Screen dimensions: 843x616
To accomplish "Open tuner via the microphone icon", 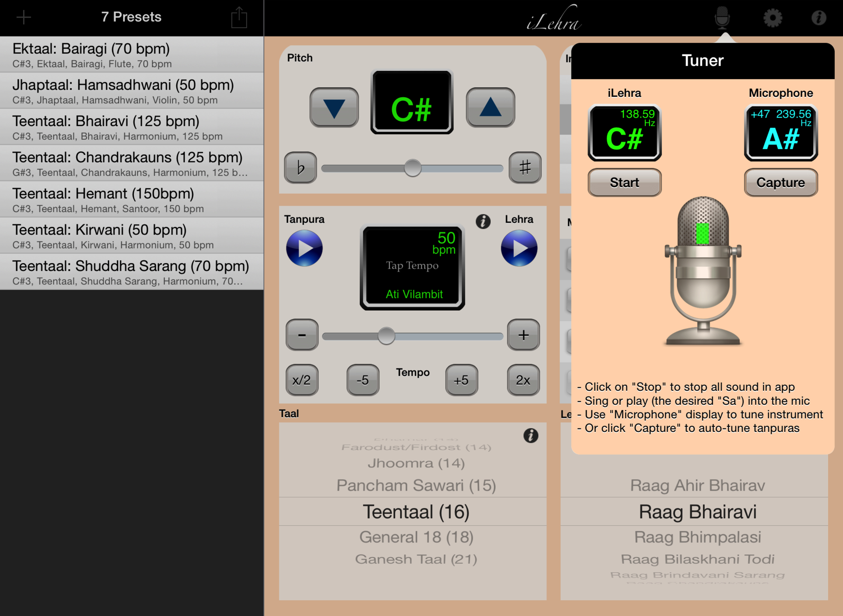I will 722,18.
